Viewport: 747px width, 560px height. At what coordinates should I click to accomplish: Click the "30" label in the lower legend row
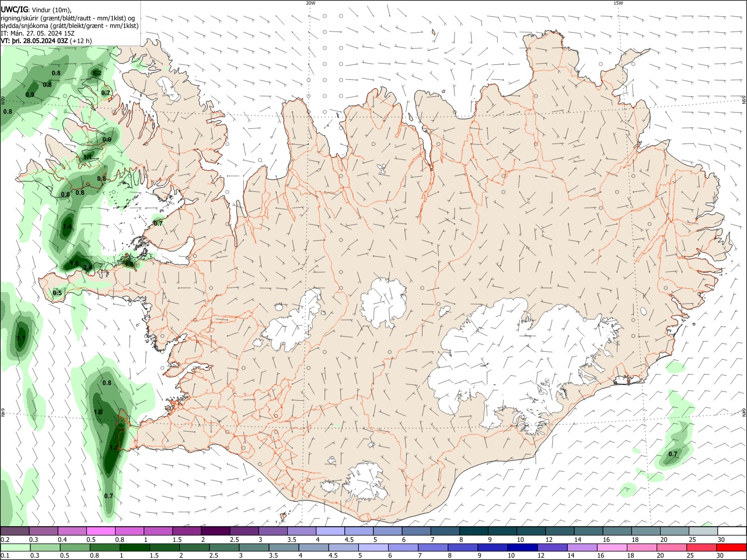(x=721, y=556)
